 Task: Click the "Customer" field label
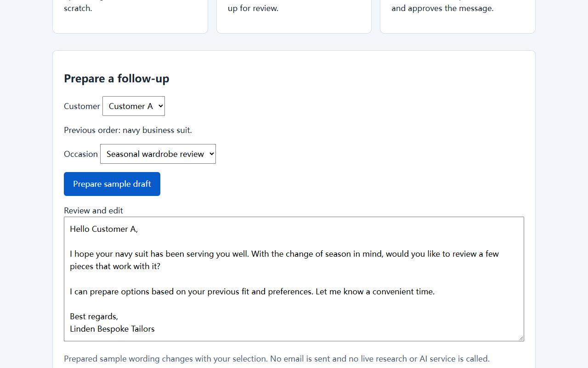[82, 106]
